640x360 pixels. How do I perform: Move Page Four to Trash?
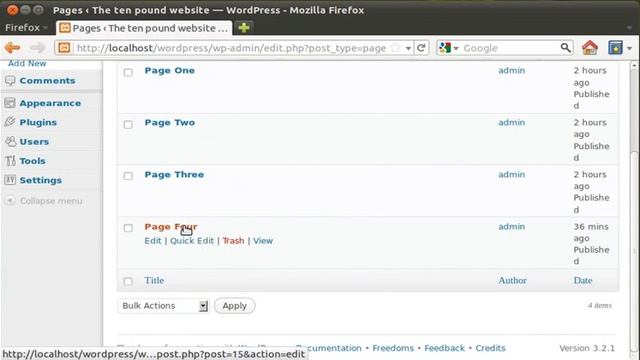coord(233,240)
